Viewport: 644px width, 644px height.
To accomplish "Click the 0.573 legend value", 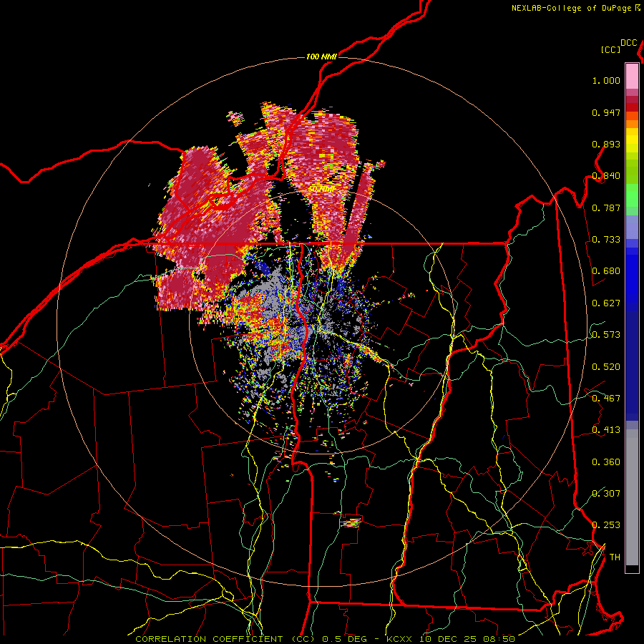I will [606, 335].
